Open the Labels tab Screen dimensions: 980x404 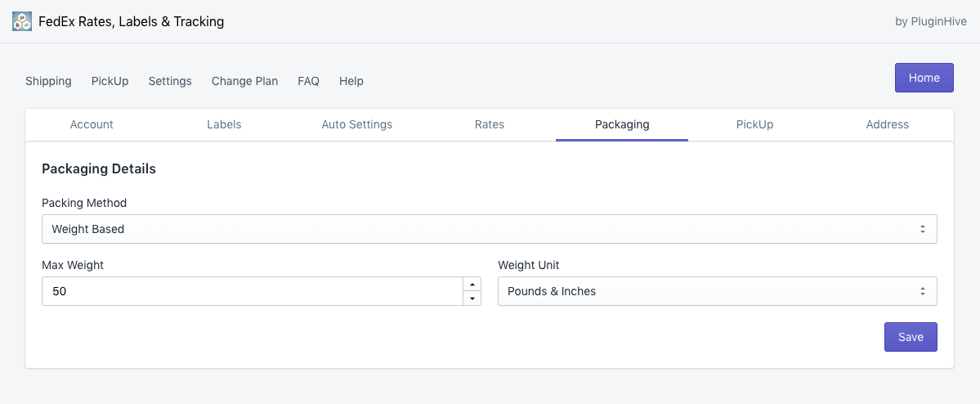224,124
